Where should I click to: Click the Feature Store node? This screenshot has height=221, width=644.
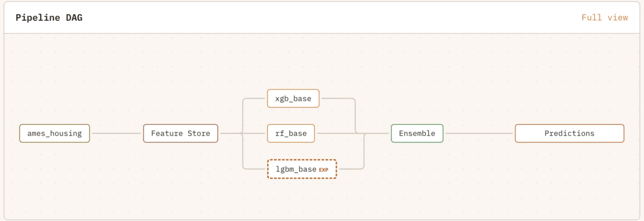point(180,134)
